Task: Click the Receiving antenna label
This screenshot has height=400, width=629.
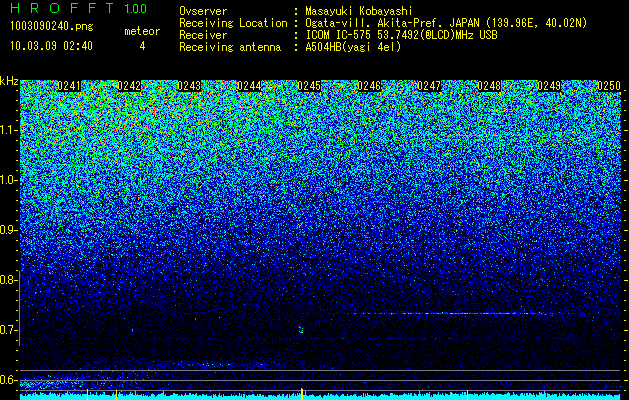Action: point(230,47)
